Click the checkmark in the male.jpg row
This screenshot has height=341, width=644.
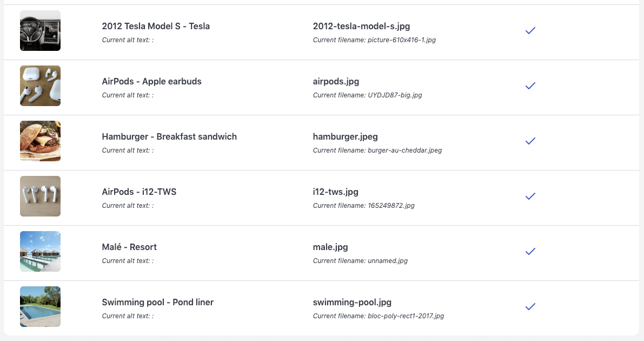[530, 251]
